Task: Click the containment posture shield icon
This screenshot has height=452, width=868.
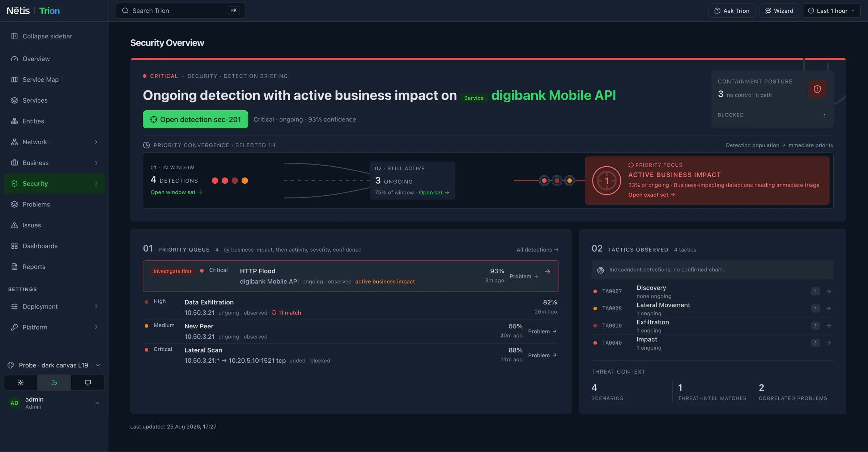Action: [817, 89]
